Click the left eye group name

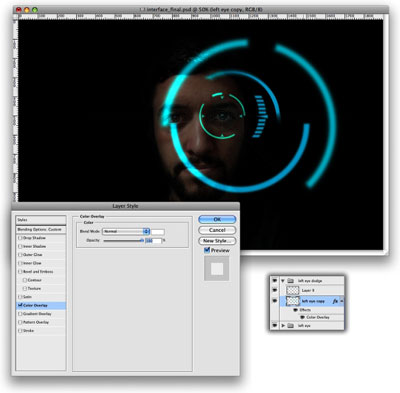pyautogui.click(x=304, y=326)
